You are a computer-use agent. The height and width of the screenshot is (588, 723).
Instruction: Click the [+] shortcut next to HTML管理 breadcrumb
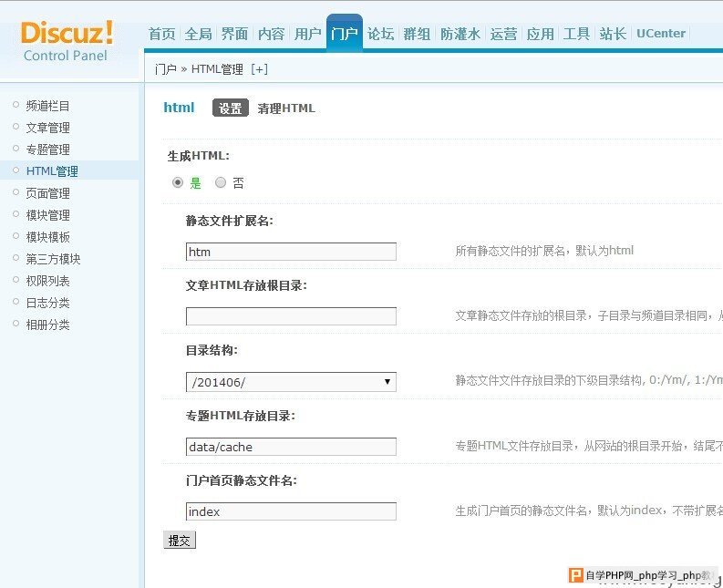[x=259, y=69]
